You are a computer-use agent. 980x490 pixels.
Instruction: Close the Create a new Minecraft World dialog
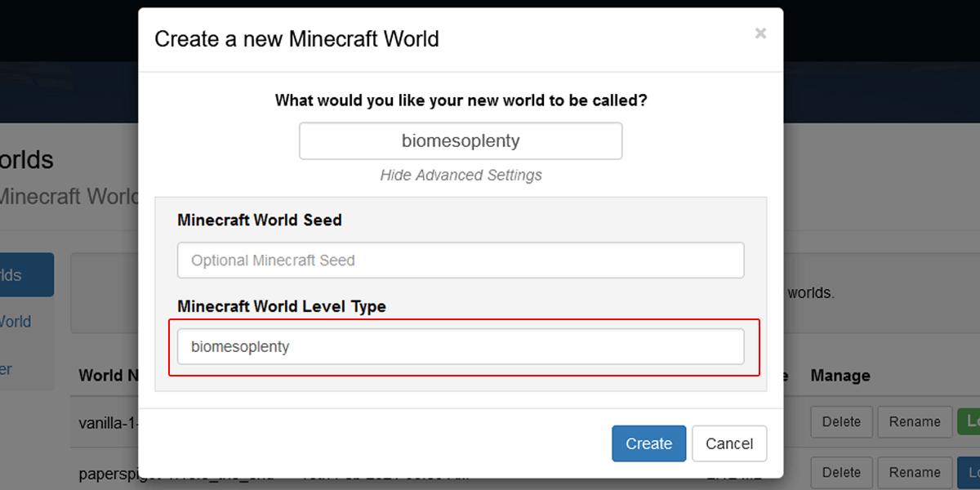click(760, 33)
